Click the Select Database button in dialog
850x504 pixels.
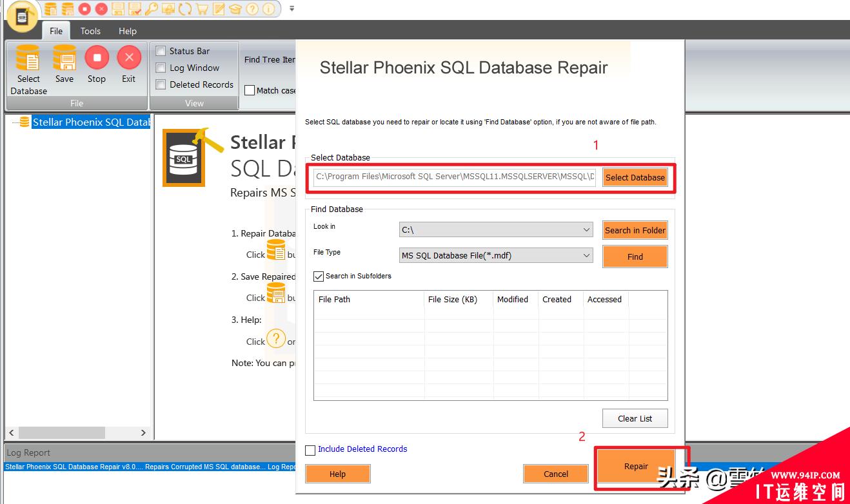635,177
